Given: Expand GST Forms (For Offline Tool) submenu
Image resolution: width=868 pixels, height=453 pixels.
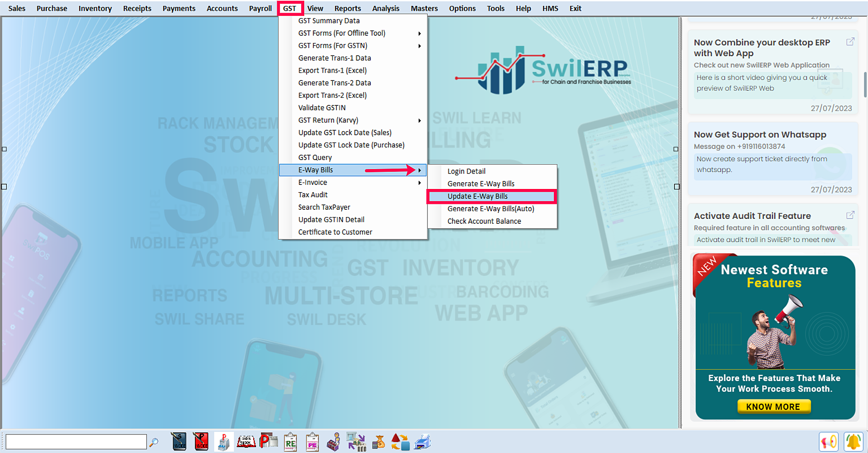Looking at the screenshot, I should click(353, 33).
